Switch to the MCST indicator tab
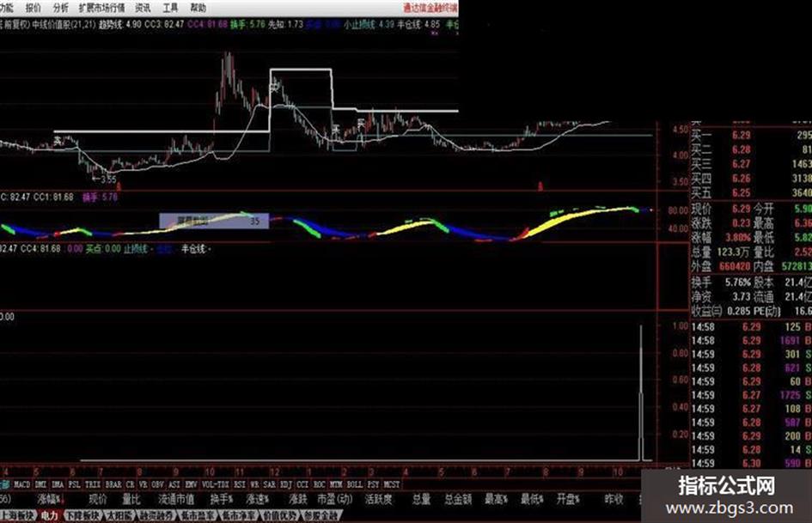The image size is (812, 523). [392, 484]
